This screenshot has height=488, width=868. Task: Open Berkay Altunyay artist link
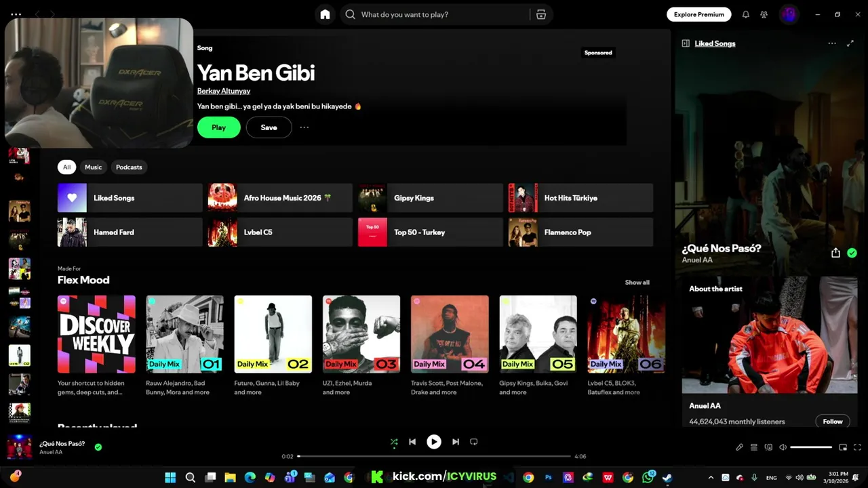(224, 91)
